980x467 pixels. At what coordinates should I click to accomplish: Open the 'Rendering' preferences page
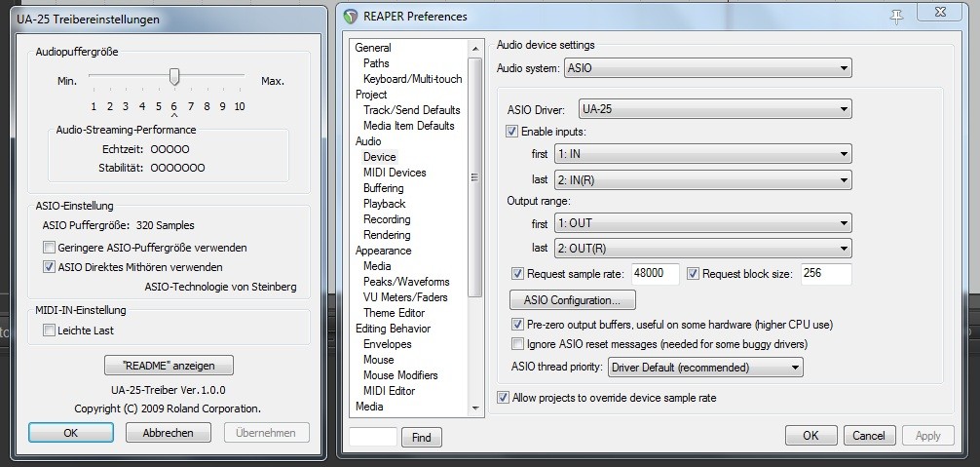coord(387,235)
